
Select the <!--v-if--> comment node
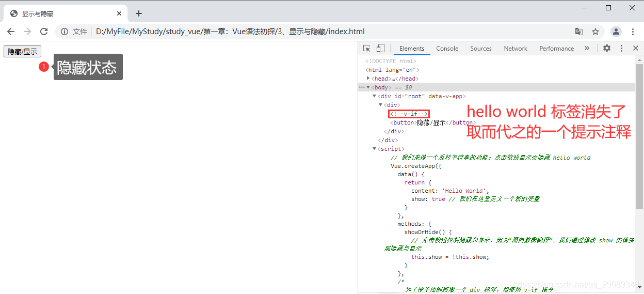coord(409,114)
